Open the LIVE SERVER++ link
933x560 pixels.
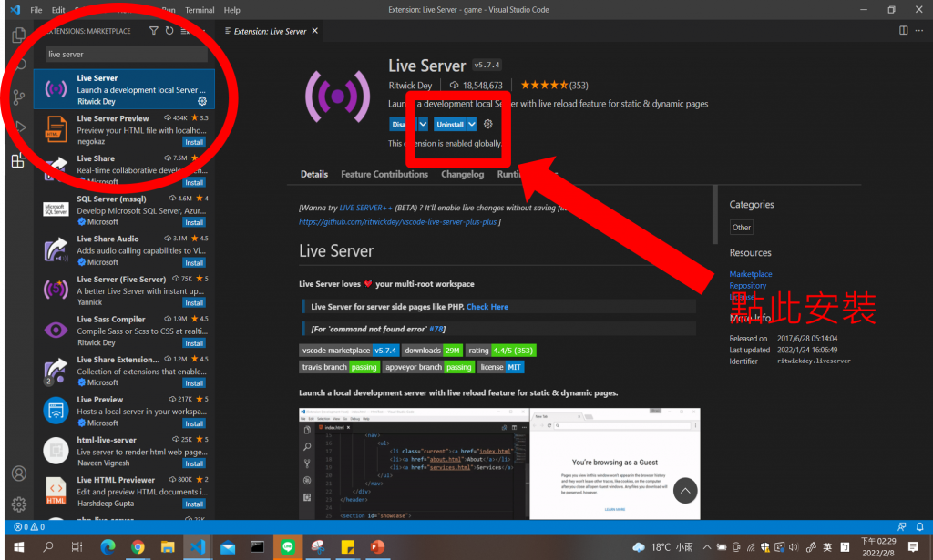[366, 208]
